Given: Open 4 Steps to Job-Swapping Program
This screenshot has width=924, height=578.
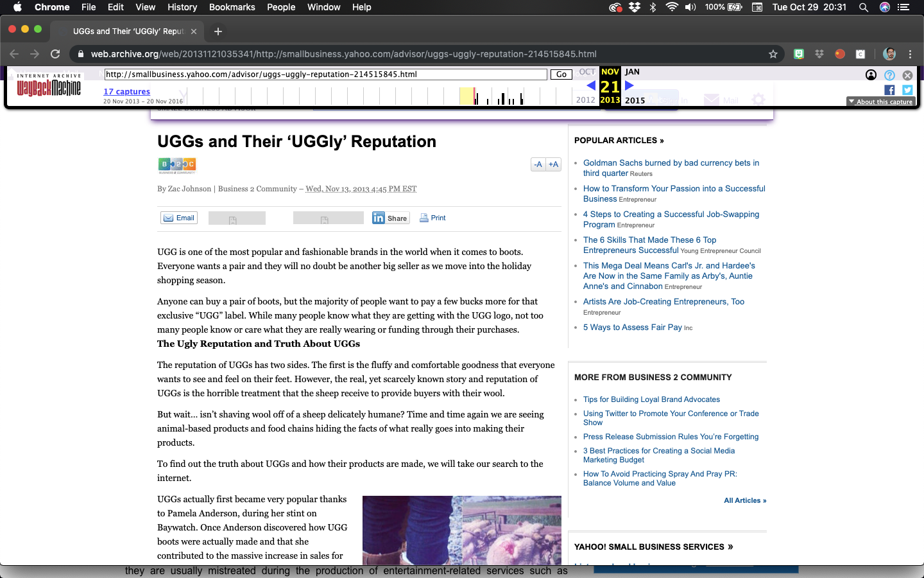Looking at the screenshot, I should click(x=671, y=220).
